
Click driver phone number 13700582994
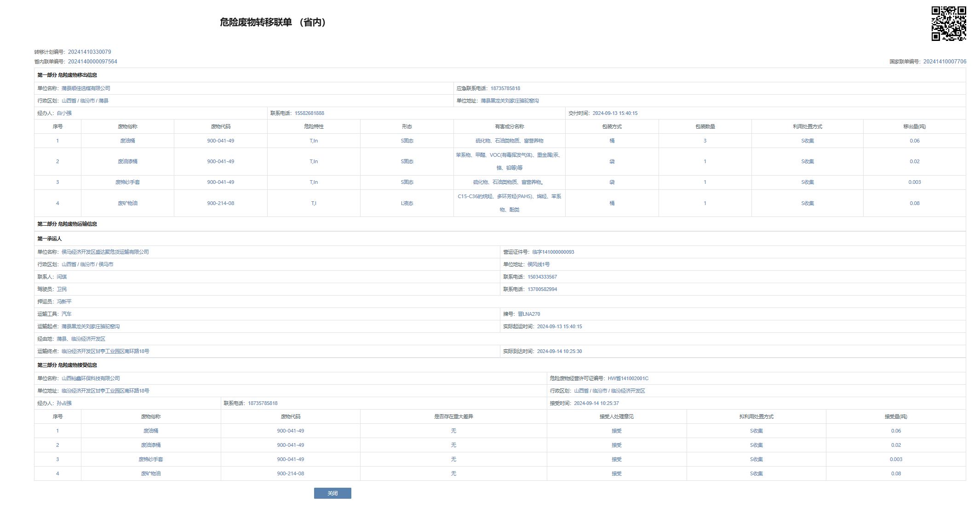[542, 289]
